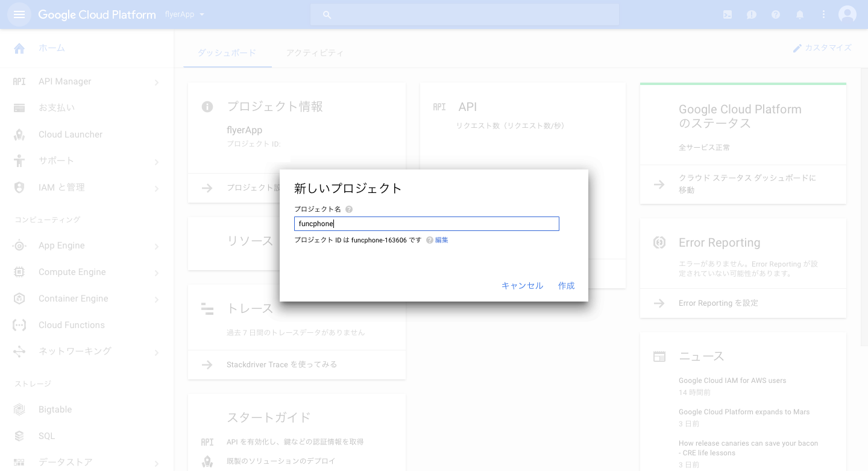Image resolution: width=868 pixels, height=471 pixels.
Task: Switch to the アクティビティ tab
Action: point(315,53)
